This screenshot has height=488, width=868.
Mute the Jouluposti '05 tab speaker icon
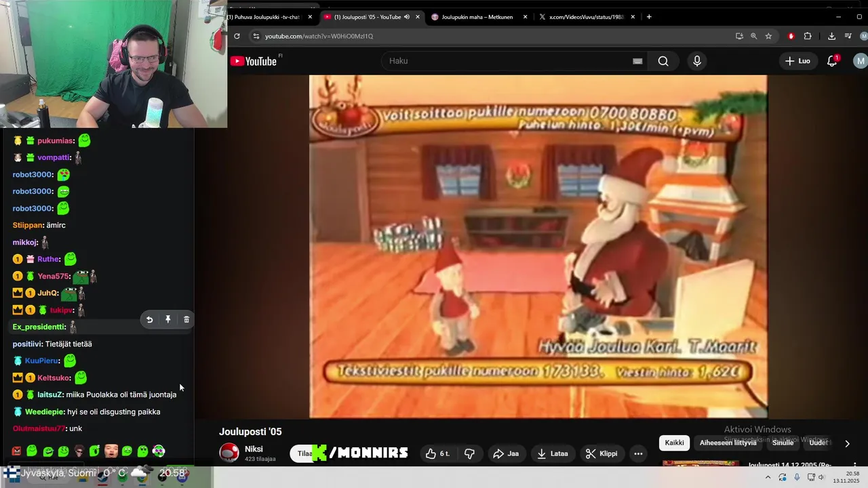coord(407,17)
